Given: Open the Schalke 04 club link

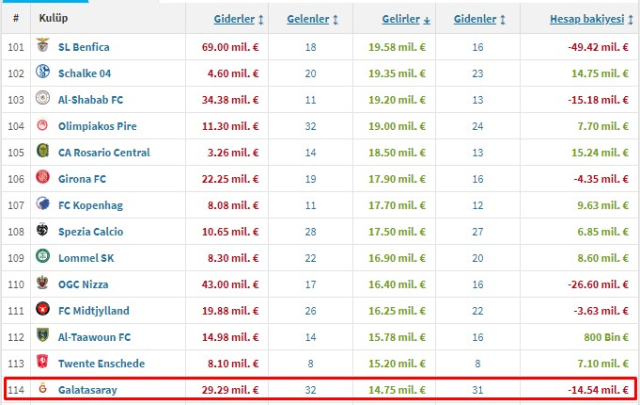Looking at the screenshot, I should pyautogui.click(x=84, y=74).
